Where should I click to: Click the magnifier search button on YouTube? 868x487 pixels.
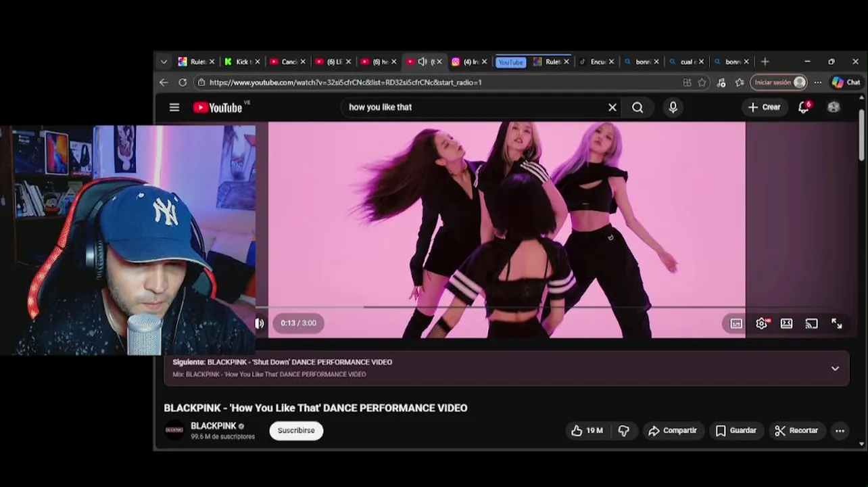pyautogui.click(x=637, y=107)
